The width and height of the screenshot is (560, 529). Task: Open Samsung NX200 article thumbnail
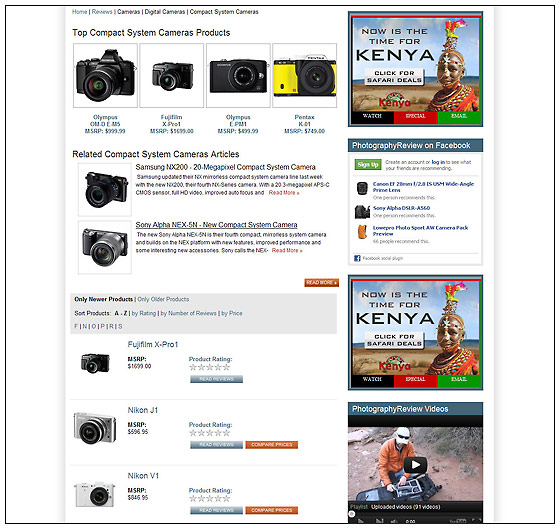click(x=105, y=190)
